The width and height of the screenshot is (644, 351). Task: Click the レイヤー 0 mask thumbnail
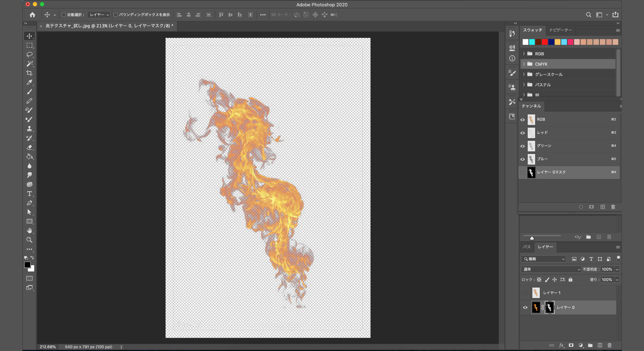click(x=549, y=307)
